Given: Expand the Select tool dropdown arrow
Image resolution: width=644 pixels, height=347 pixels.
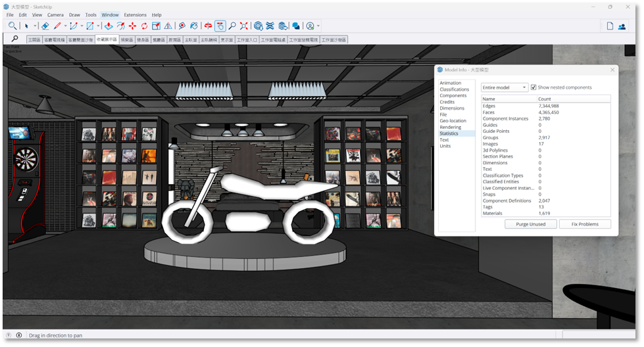Looking at the screenshot, I should coord(35,26).
